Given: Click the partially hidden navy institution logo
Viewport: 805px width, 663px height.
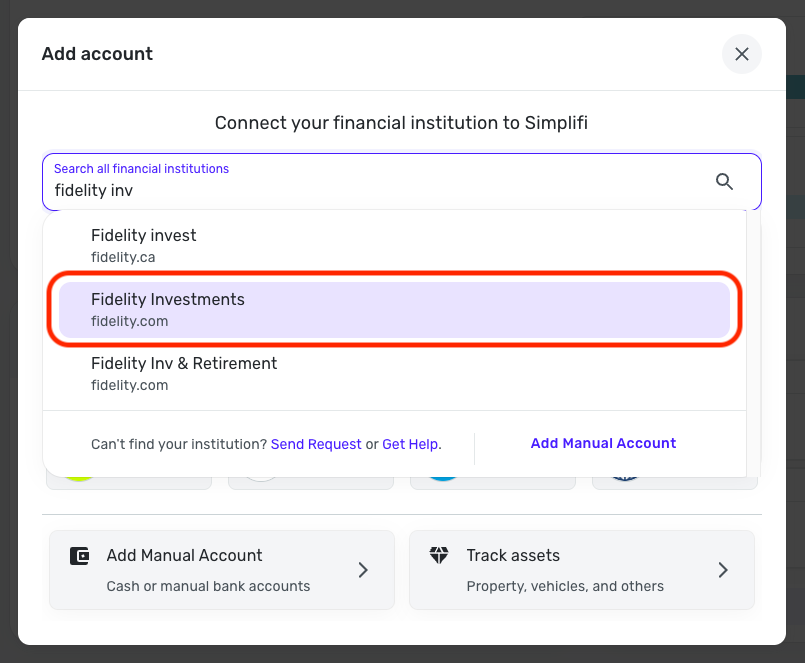Looking at the screenshot, I should (x=624, y=480).
